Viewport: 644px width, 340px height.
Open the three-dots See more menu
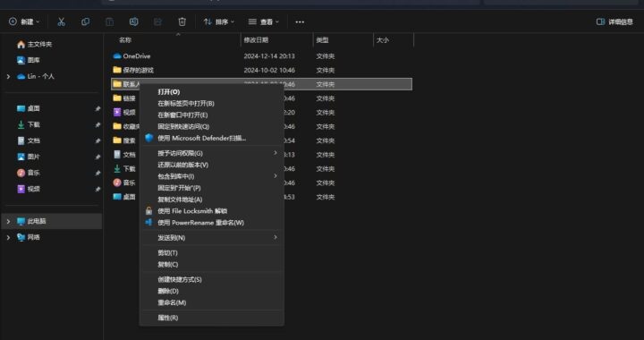[x=300, y=21]
